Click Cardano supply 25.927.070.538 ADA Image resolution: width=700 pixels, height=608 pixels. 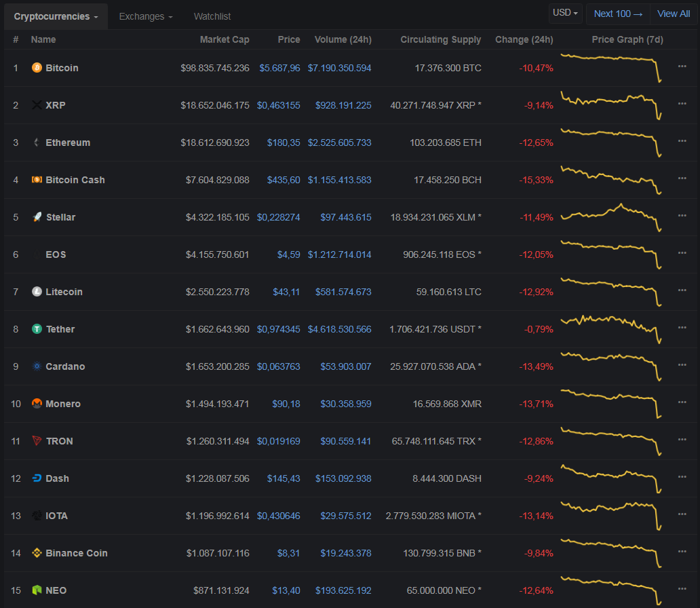click(435, 366)
